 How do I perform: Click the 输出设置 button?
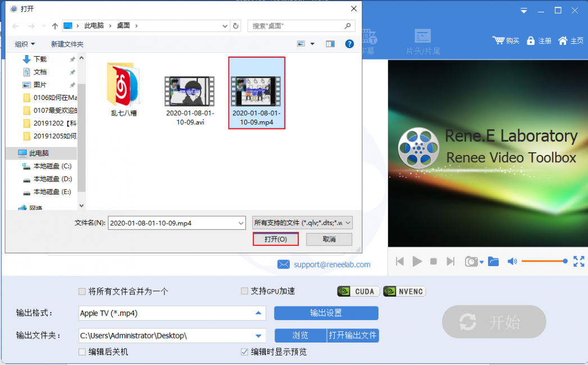(x=326, y=313)
